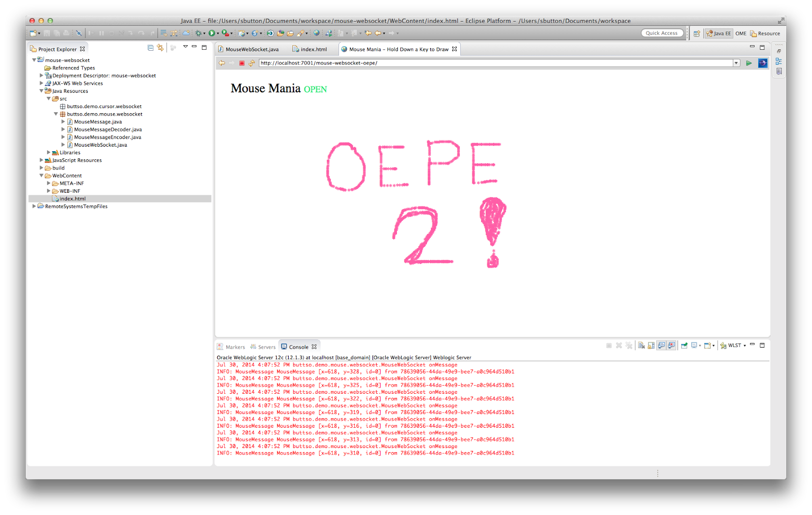Click the green Go button beside URL
This screenshot has height=515, width=812.
coord(749,63)
